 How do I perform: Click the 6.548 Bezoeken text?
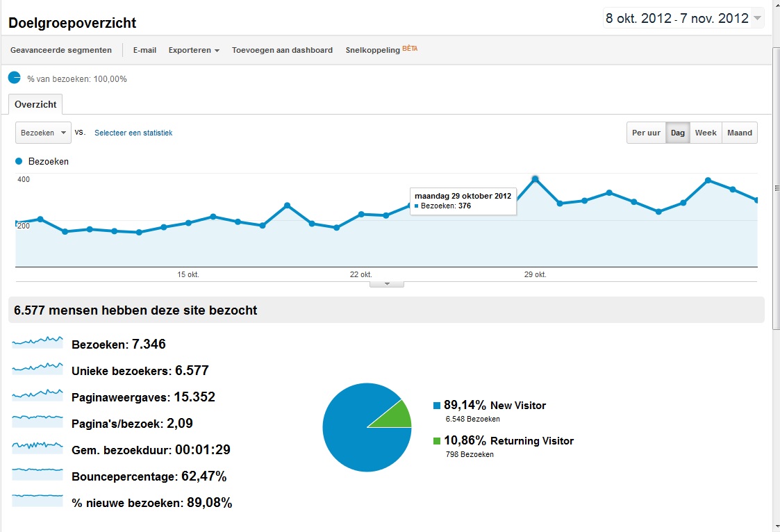(472, 419)
